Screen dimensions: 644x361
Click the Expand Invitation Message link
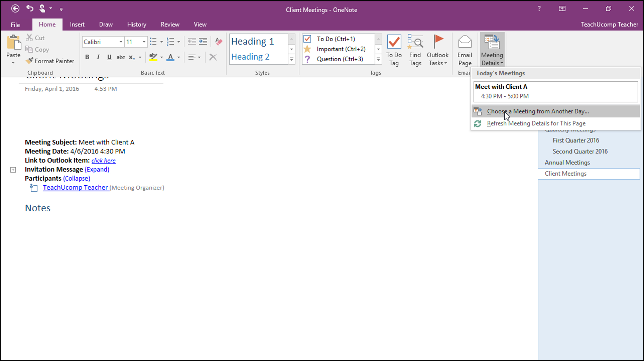click(x=96, y=169)
